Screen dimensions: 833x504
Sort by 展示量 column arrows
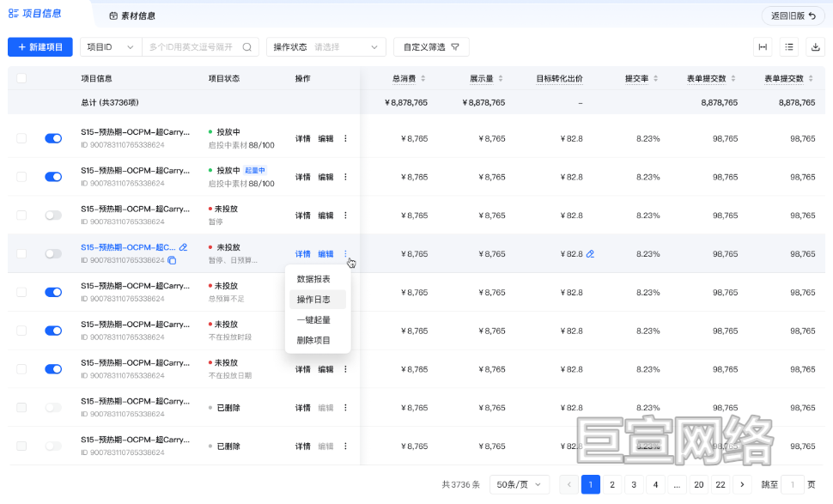[501, 79]
